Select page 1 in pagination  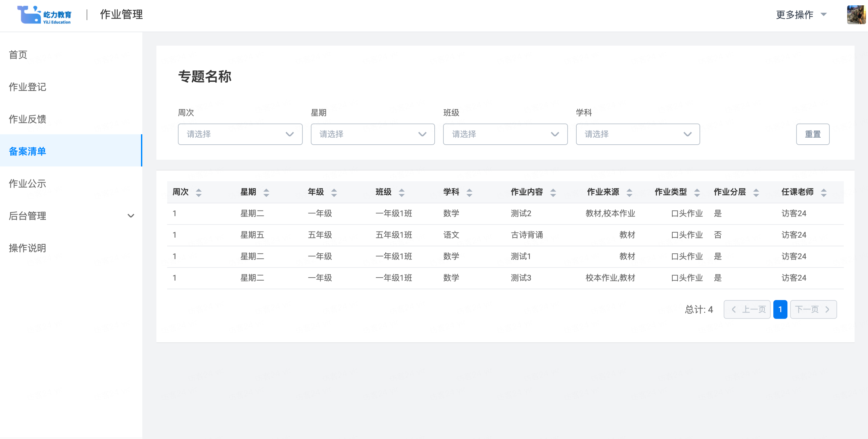click(x=780, y=309)
